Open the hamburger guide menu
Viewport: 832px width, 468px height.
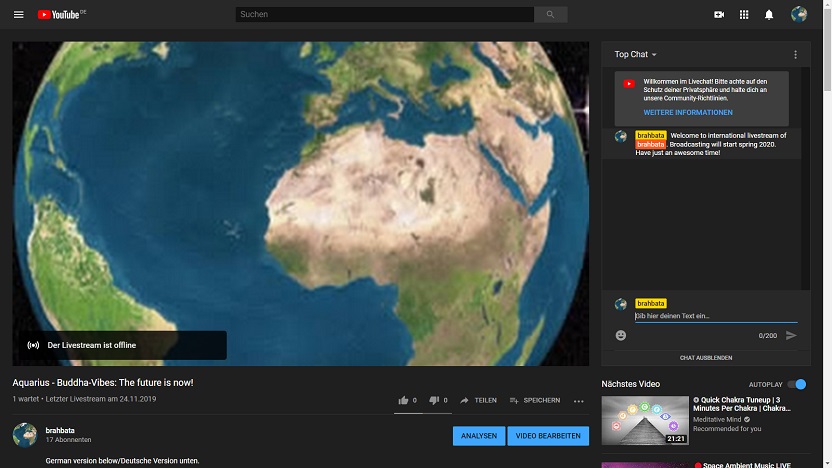point(18,15)
